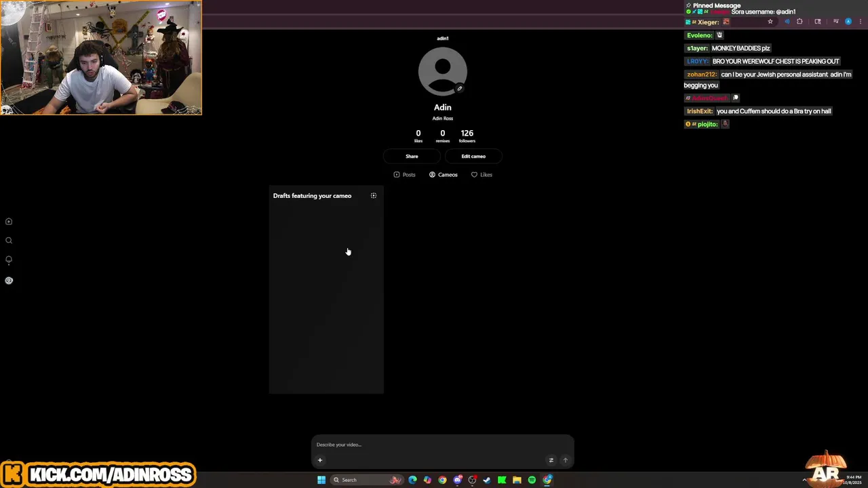This screenshot has height=488, width=868.
Task: Click the Evoleno chat username
Action: point(700,35)
